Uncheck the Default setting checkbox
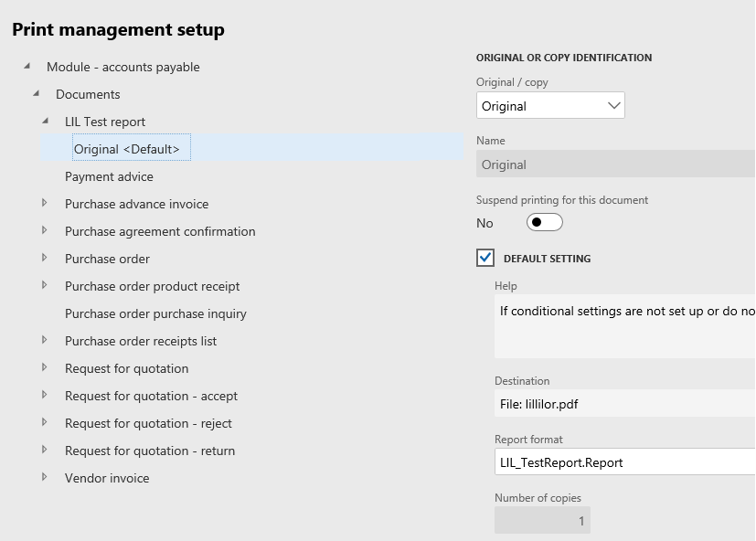Screen dimensions: 756x541 click(x=485, y=258)
